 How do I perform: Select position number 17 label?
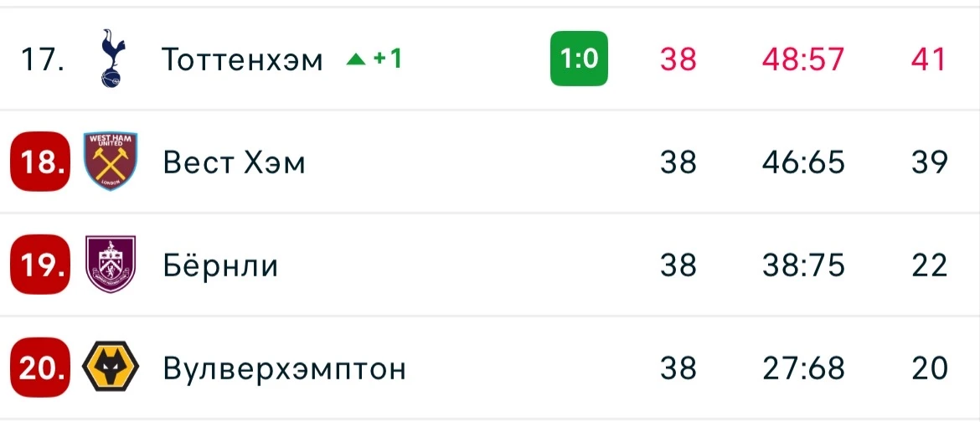click(43, 59)
